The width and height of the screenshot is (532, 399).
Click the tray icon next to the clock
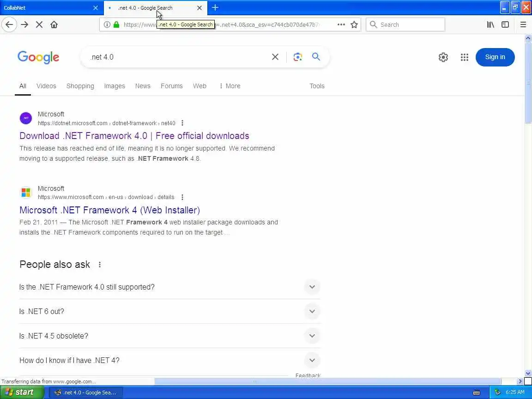(x=497, y=392)
